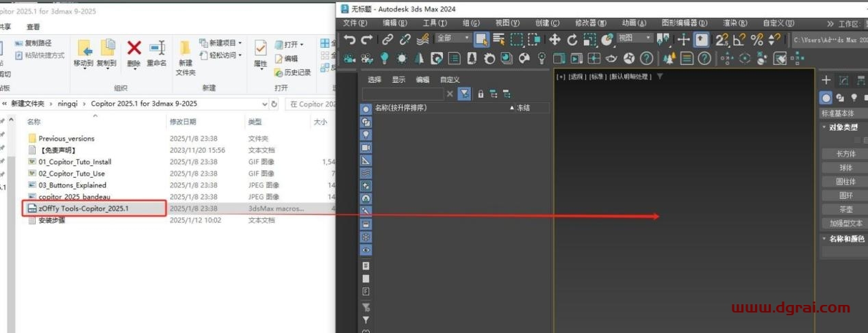Open 选择 menu in Scene Explorer
Screen dimensions: 868x333
[x=374, y=79]
